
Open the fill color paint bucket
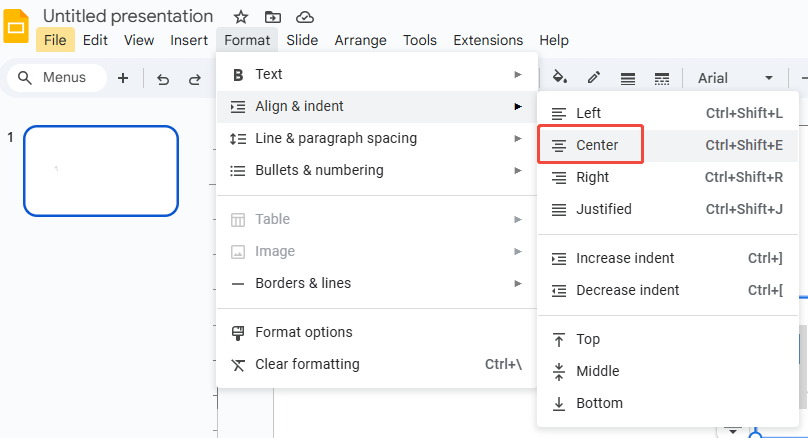pyautogui.click(x=560, y=78)
